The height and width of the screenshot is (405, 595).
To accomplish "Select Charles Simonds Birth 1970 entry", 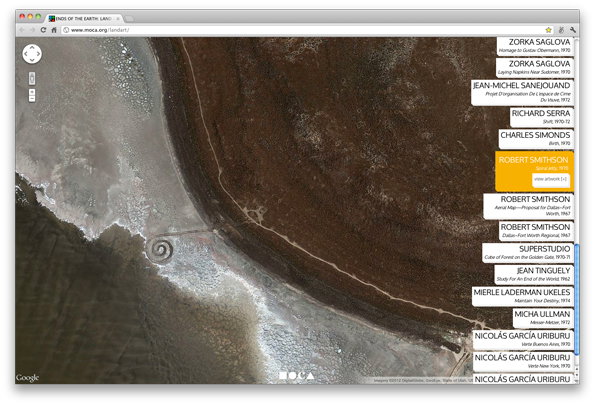I will [536, 139].
